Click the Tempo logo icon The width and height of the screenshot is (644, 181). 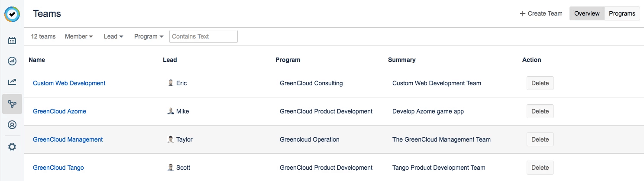click(12, 14)
